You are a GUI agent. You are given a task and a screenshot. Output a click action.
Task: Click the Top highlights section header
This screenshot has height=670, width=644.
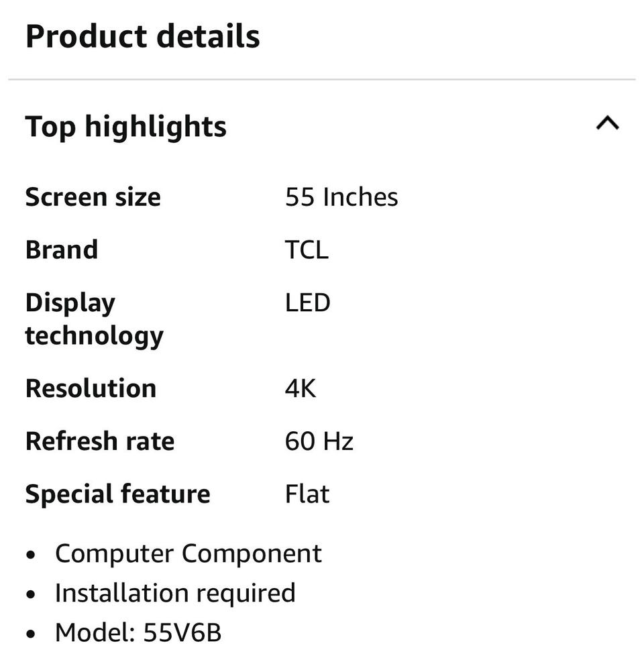click(126, 127)
